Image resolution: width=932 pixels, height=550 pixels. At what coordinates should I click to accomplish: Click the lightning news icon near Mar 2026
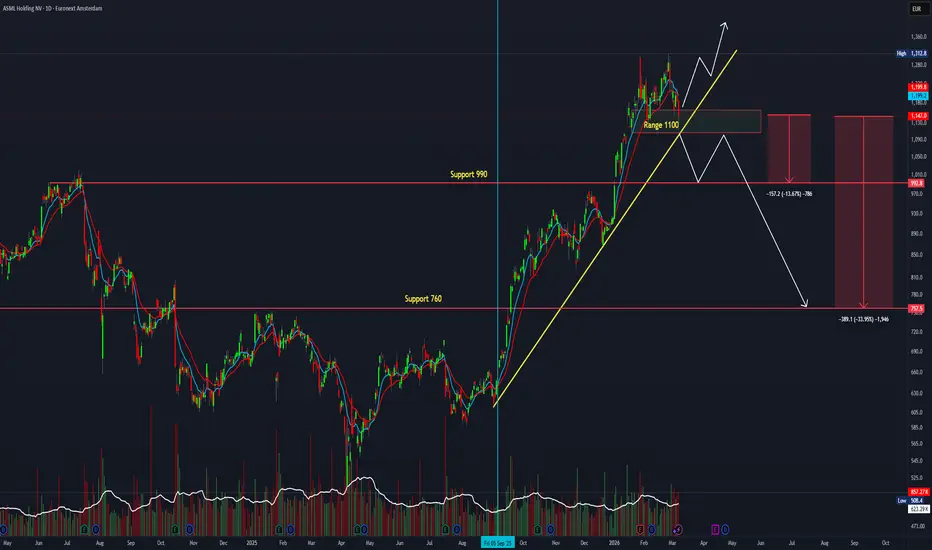pyautogui.click(x=678, y=529)
